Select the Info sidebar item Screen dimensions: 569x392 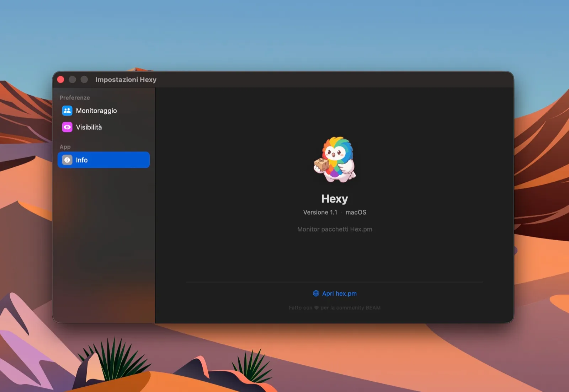click(x=103, y=160)
